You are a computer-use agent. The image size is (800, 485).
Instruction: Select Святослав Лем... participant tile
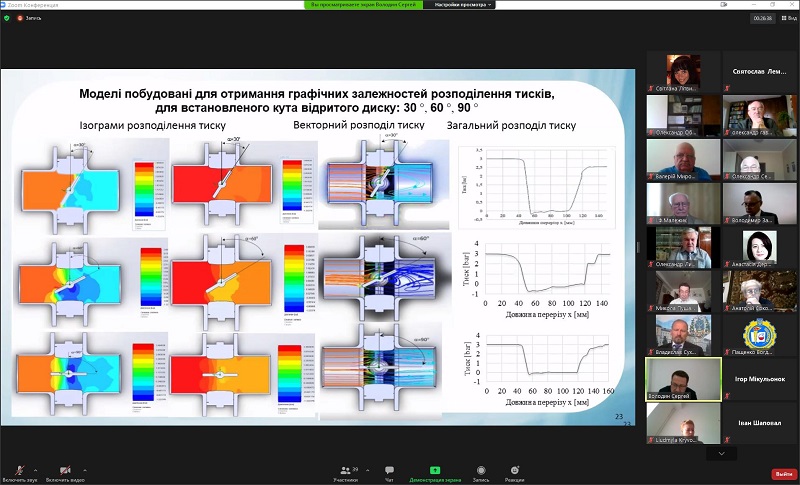pos(760,71)
